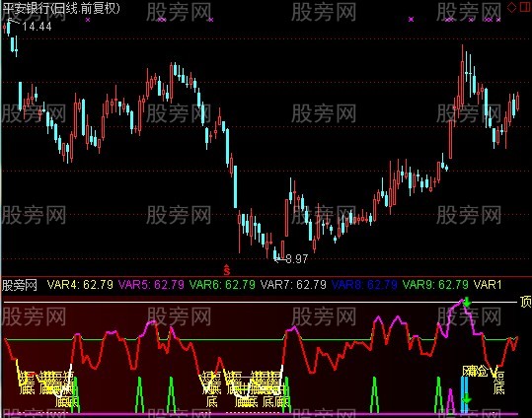Click the green down arrow on the cyan bar

(467, 398)
